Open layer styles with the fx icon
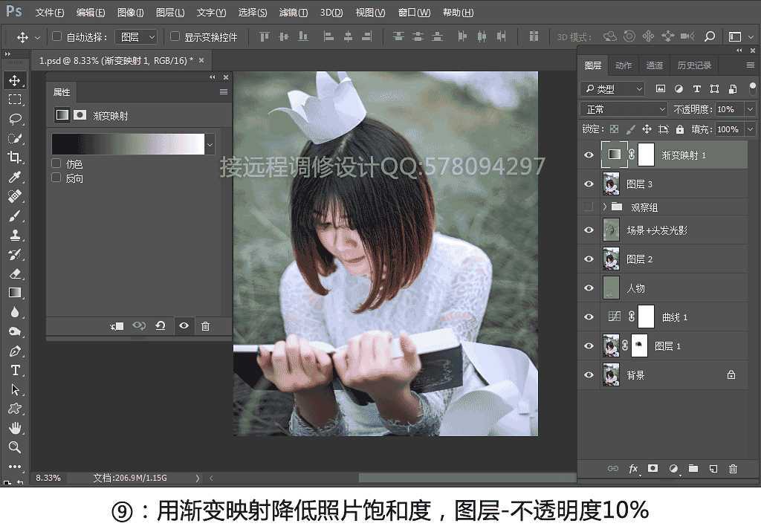The image size is (761, 532). (632, 469)
